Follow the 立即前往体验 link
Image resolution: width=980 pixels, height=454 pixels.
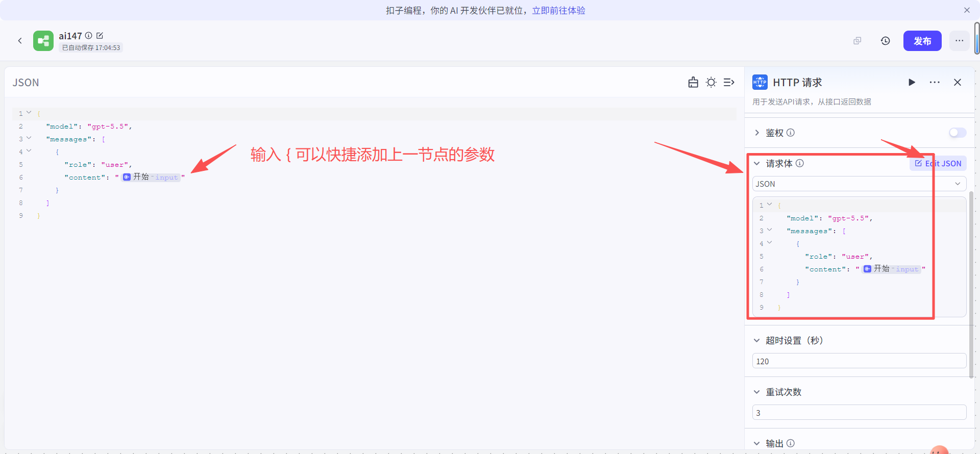tap(559, 10)
